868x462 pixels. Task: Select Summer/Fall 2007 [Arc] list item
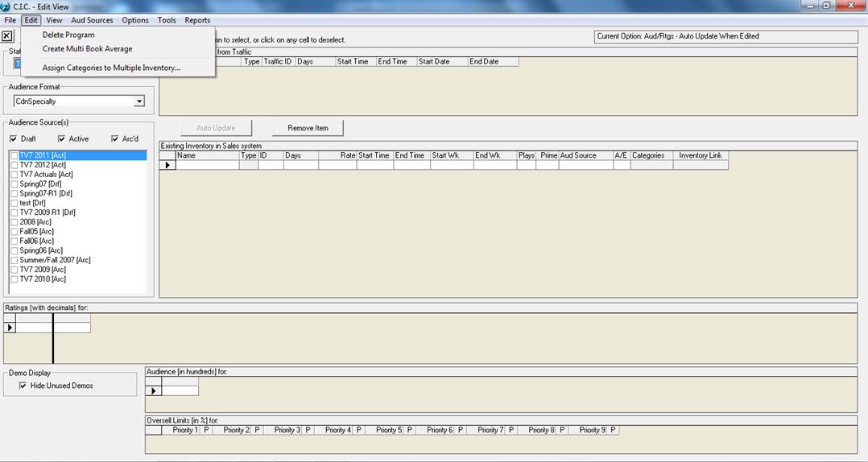[x=55, y=260]
